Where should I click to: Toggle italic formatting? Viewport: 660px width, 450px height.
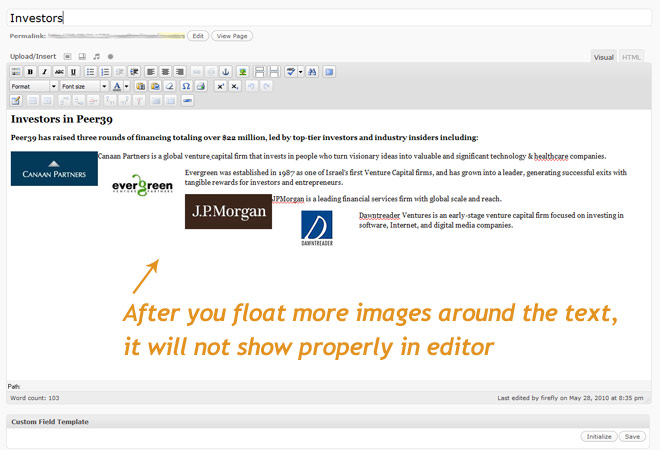[x=45, y=72]
